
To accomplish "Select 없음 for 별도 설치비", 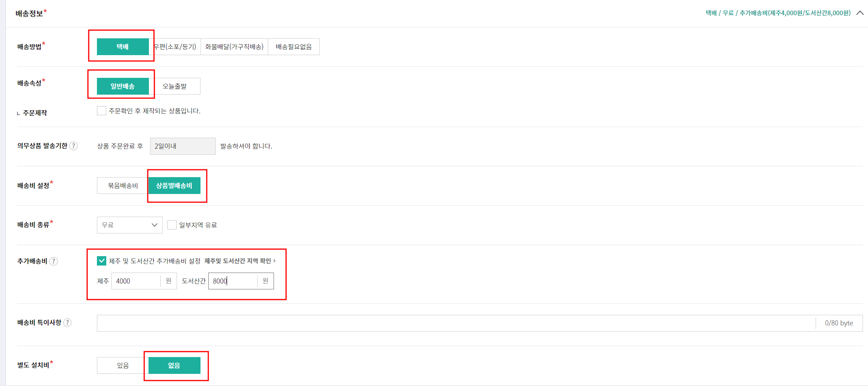I will [x=174, y=365].
